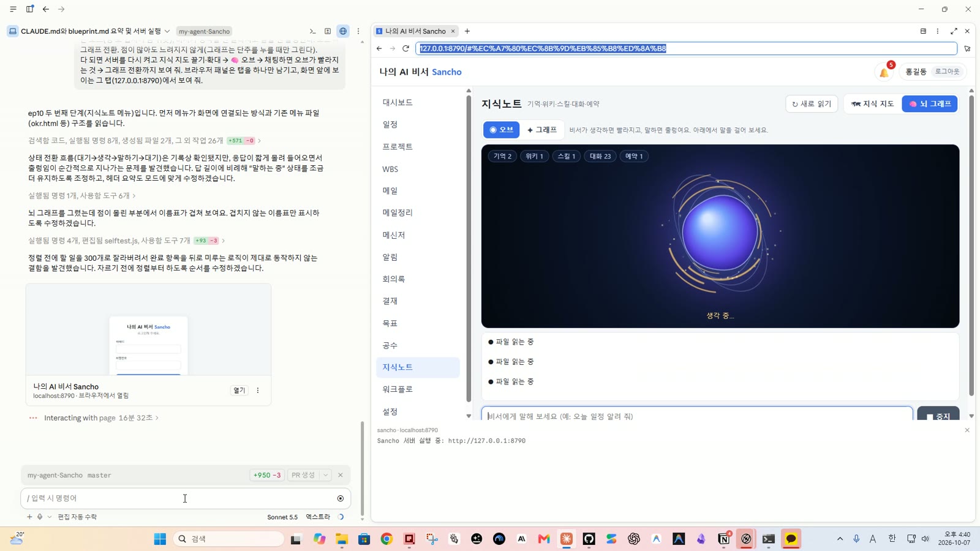Screen dimensions: 980x551
Task: Close the sancho server log panel
Action: [x=967, y=430]
